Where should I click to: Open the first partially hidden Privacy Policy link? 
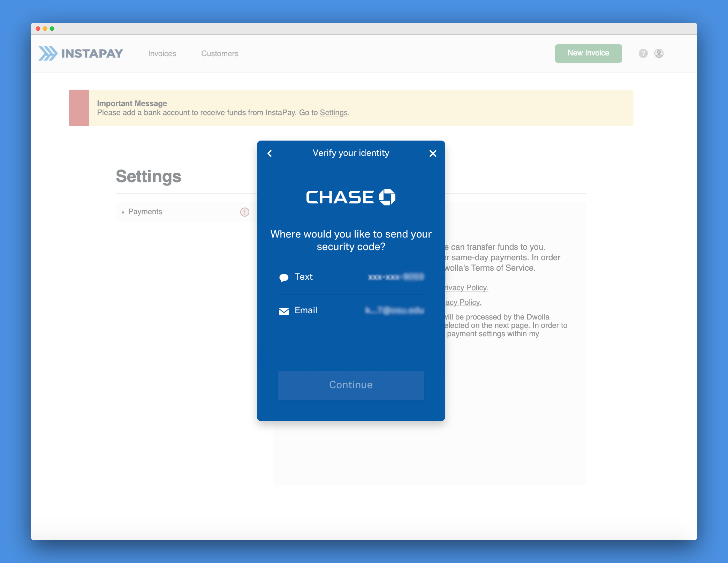coord(467,288)
